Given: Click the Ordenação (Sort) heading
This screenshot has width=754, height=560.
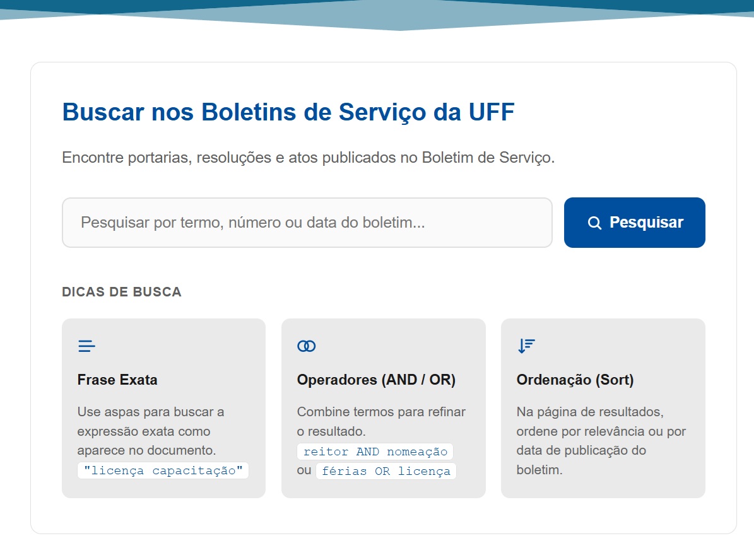Looking at the screenshot, I should 575,380.
